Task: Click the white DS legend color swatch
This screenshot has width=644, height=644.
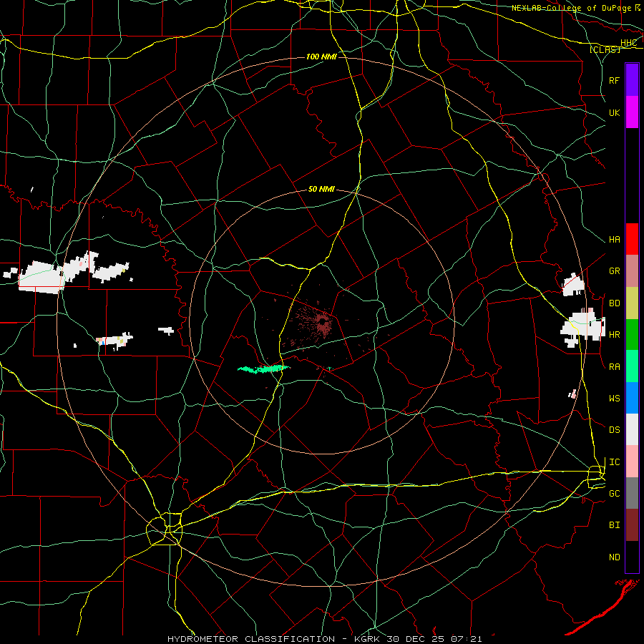Action: (632, 429)
